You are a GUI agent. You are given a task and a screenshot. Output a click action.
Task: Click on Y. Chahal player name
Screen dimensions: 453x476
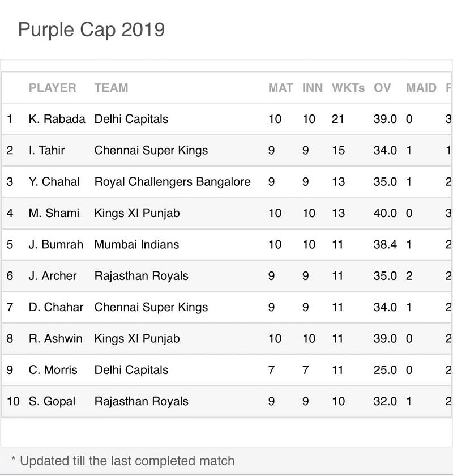[x=54, y=182]
